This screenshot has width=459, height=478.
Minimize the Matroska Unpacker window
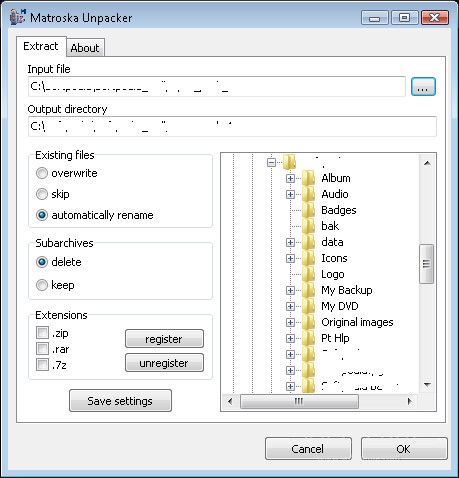tap(375, 18)
